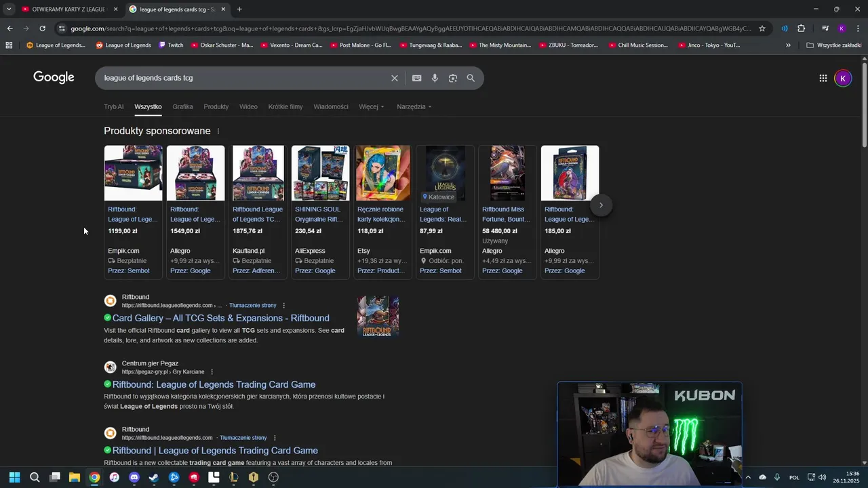
Task: Click Tłumaczenie strony for the Card Gallery result
Action: (253, 306)
